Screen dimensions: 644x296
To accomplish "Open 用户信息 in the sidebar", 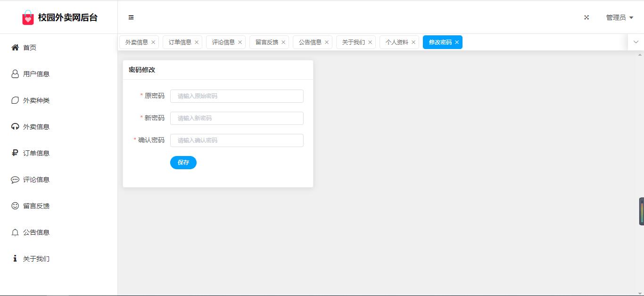I will click(x=58, y=74).
